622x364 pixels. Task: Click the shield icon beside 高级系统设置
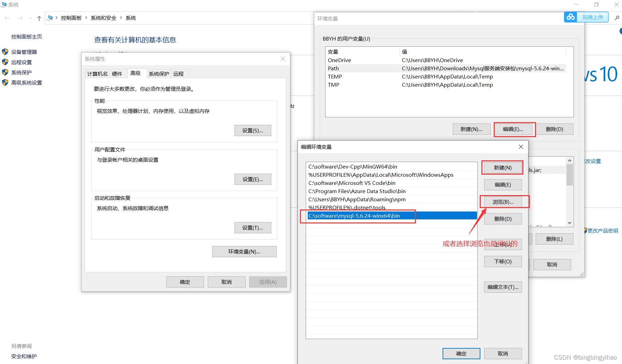point(5,83)
